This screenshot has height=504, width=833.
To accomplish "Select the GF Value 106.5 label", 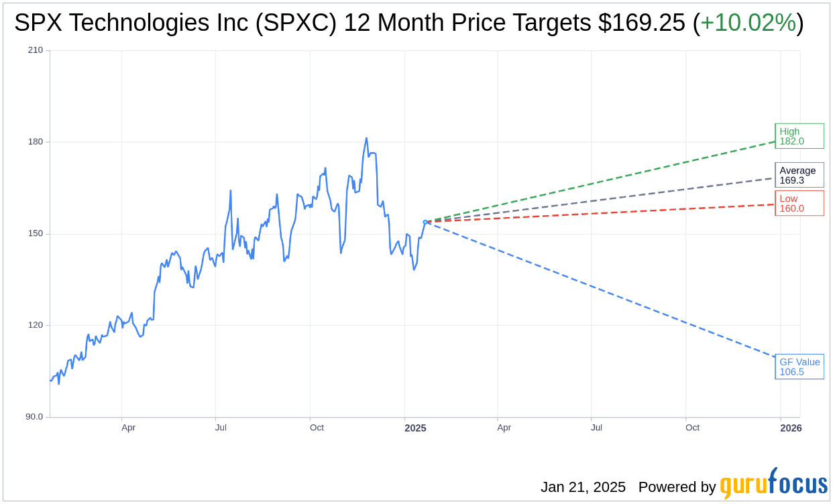I will click(x=799, y=367).
